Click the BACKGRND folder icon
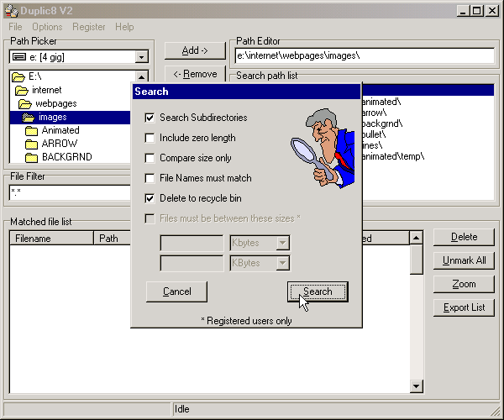504x420 pixels. click(x=32, y=157)
